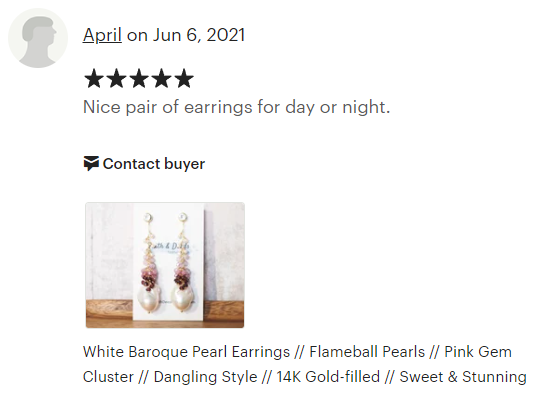Select the second rating star
Viewport: 560px width, 402px height.
point(116,79)
